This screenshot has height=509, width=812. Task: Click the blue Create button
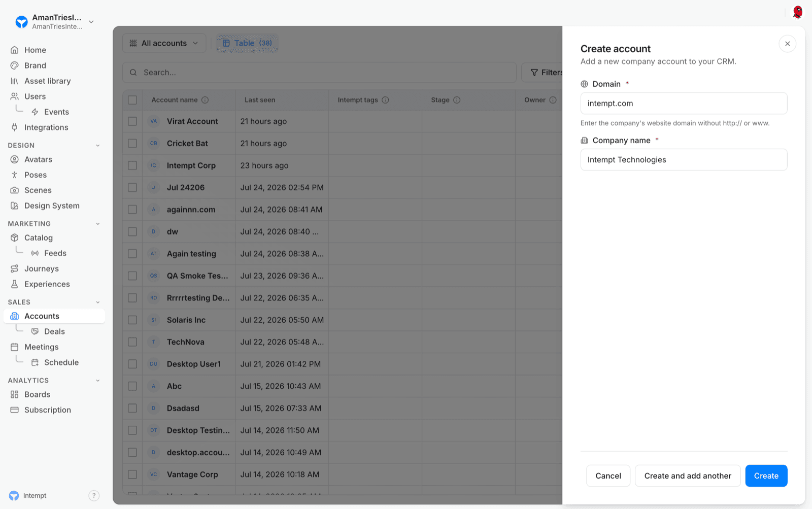click(x=766, y=476)
